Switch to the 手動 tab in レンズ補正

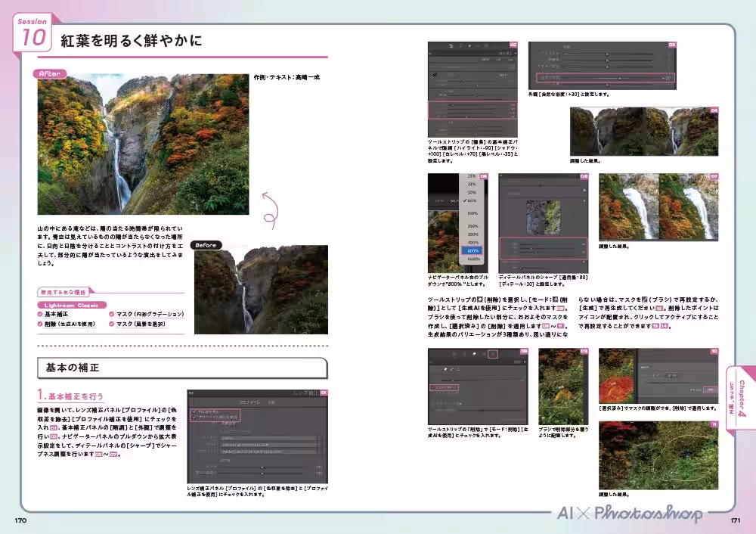pos(272,402)
